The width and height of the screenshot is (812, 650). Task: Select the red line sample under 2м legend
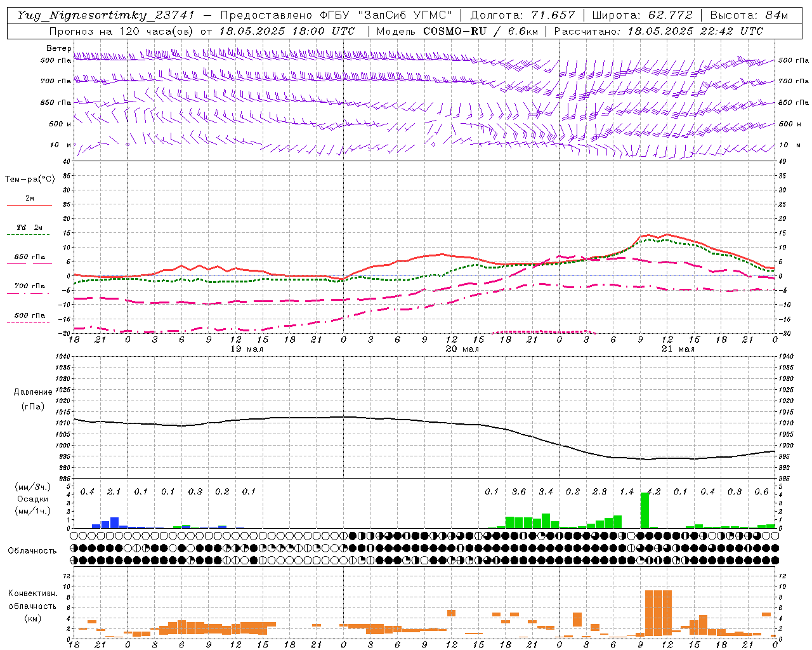coord(29,206)
